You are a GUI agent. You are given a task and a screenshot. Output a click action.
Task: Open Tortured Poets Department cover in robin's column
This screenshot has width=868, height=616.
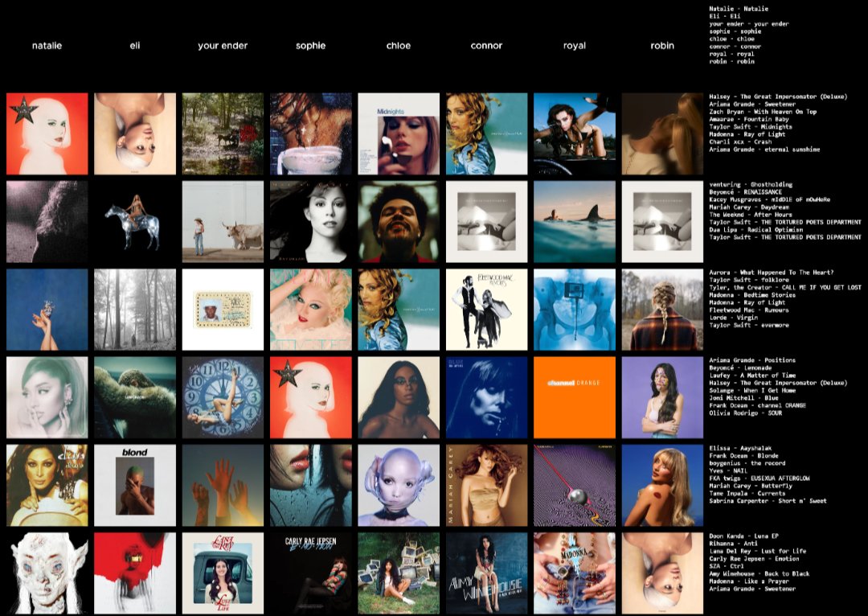point(662,222)
